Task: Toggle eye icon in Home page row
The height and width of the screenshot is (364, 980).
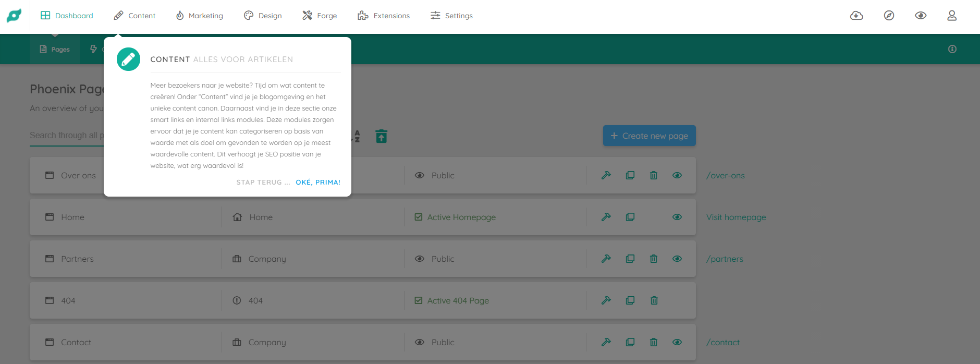Action: pyautogui.click(x=677, y=217)
